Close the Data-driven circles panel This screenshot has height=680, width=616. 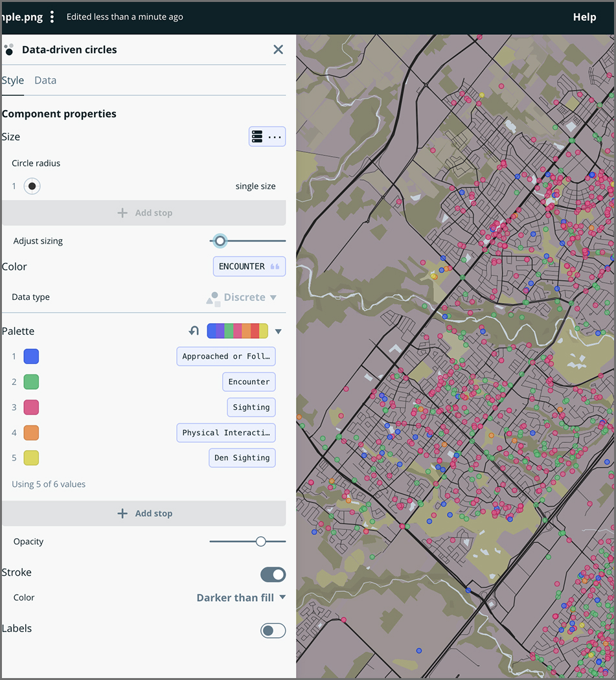[278, 49]
